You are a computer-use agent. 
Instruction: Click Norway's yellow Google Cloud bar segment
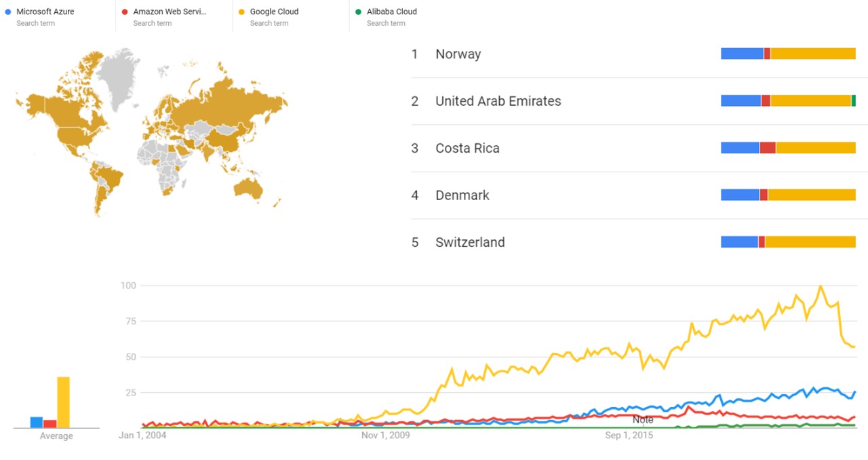click(x=813, y=54)
